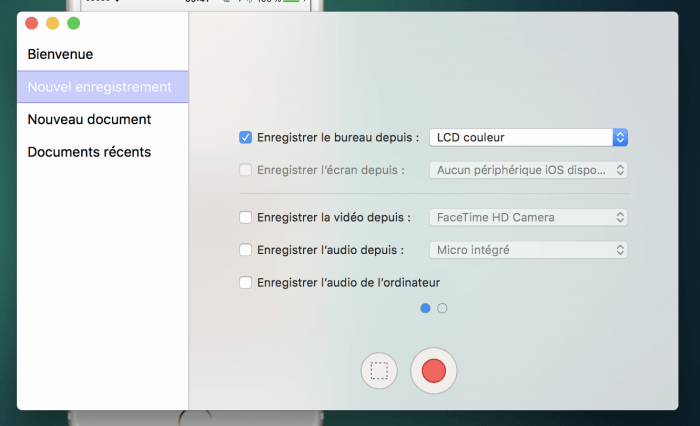
Task: Toggle Enregistrer l'audio de l'ordinateur checkbox
Action: click(x=246, y=283)
